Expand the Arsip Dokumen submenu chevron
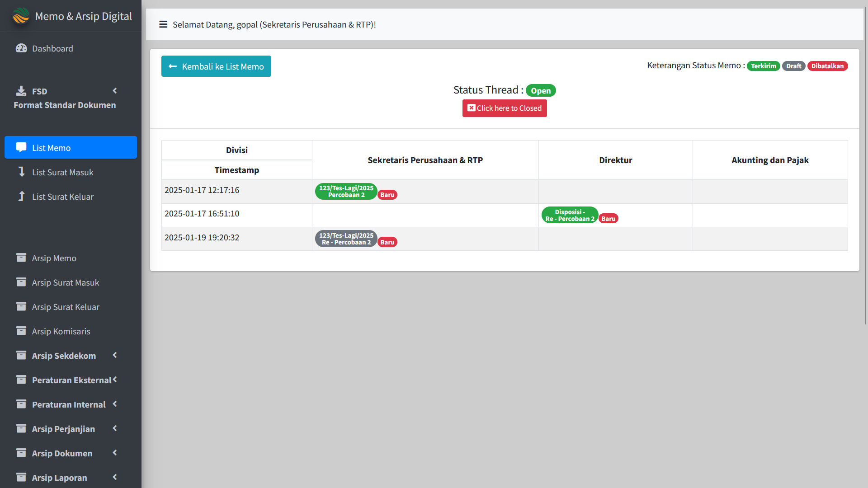 tap(115, 453)
